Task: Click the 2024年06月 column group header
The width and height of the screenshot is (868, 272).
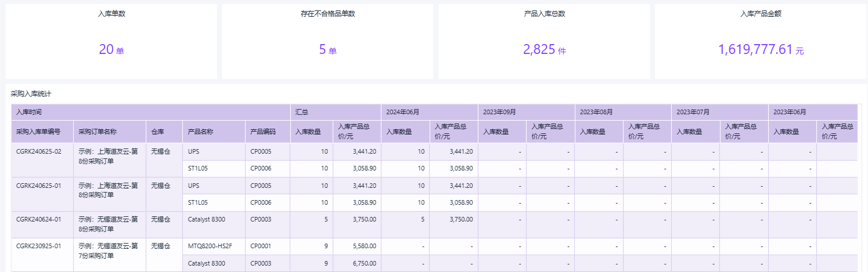Action: (x=430, y=112)
